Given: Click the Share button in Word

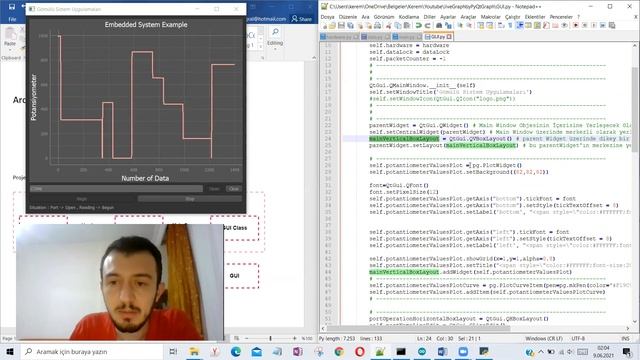Looking at the screenshot, I should click(302, 19).
